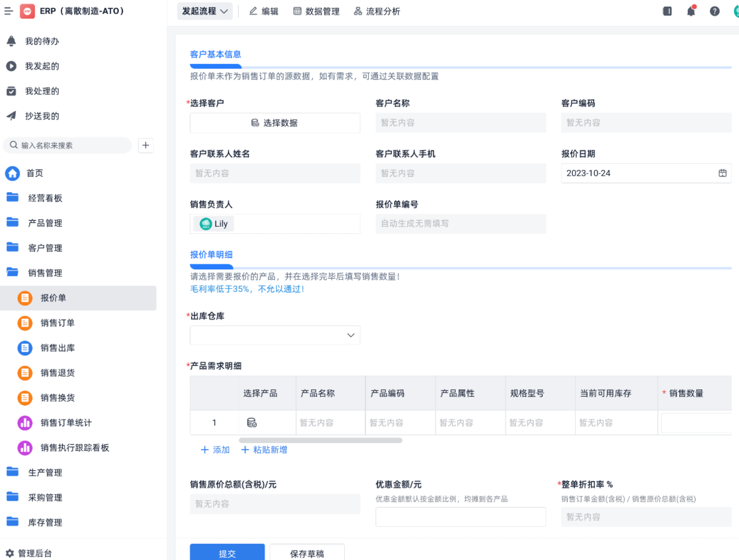This screenshot has height=560, width=739.
Task: Open 管理后台 settings gear
Action: pyautogui.click(x=10, y=553)
